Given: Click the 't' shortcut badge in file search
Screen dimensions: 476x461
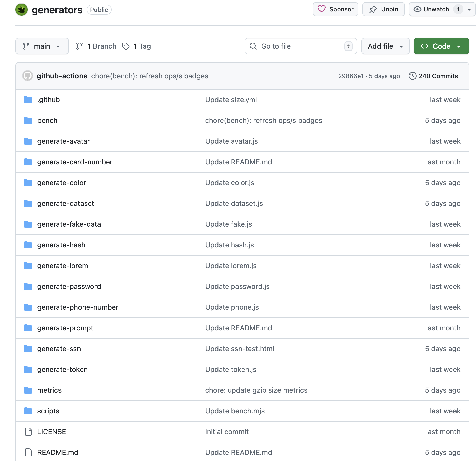Looking at the screenshot, I should (x=348, y=46).
